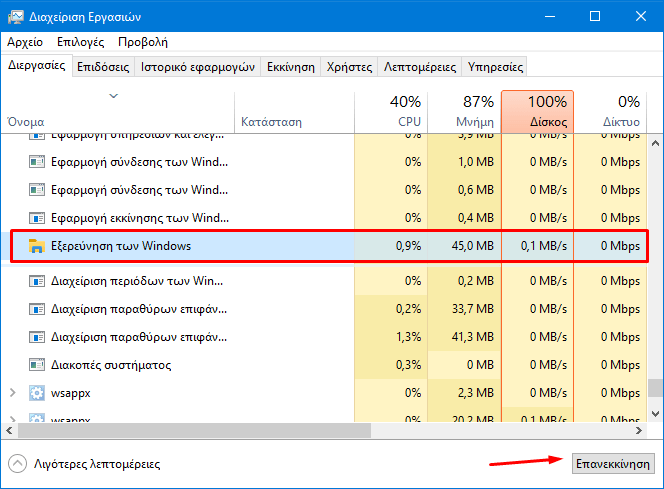664x489 pixels.
Task: Select the first wsappx process name
Action: pos(71,393)
